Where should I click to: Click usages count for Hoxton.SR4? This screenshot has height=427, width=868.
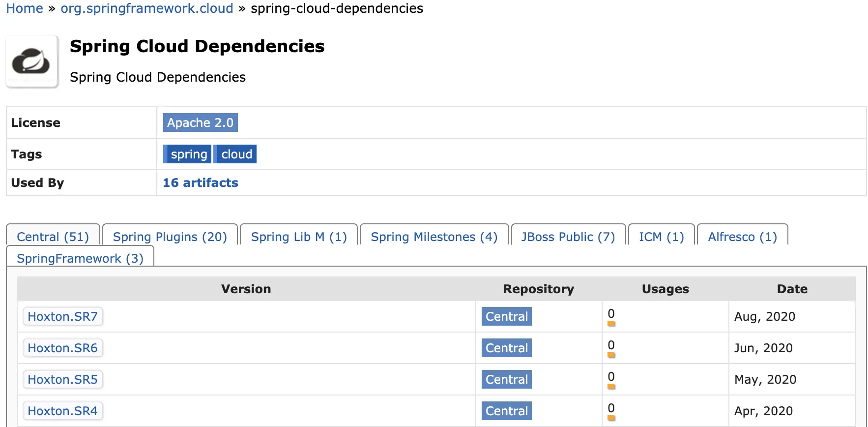pos(611,408)
